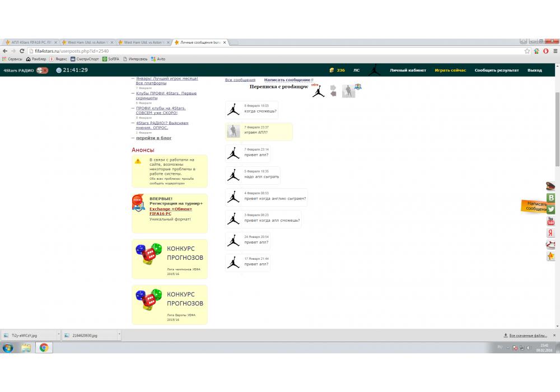Reload the page with the refresh button
The width and height of the screenshot is (560, 392).
(22, 51)
